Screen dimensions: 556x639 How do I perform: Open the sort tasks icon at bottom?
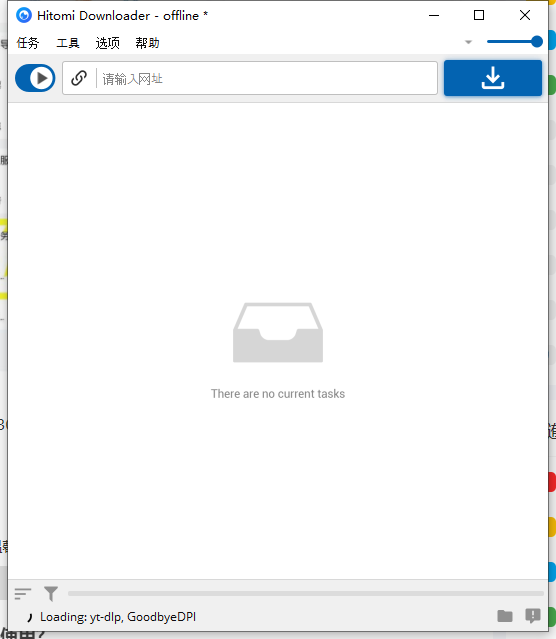coord(23,593)
